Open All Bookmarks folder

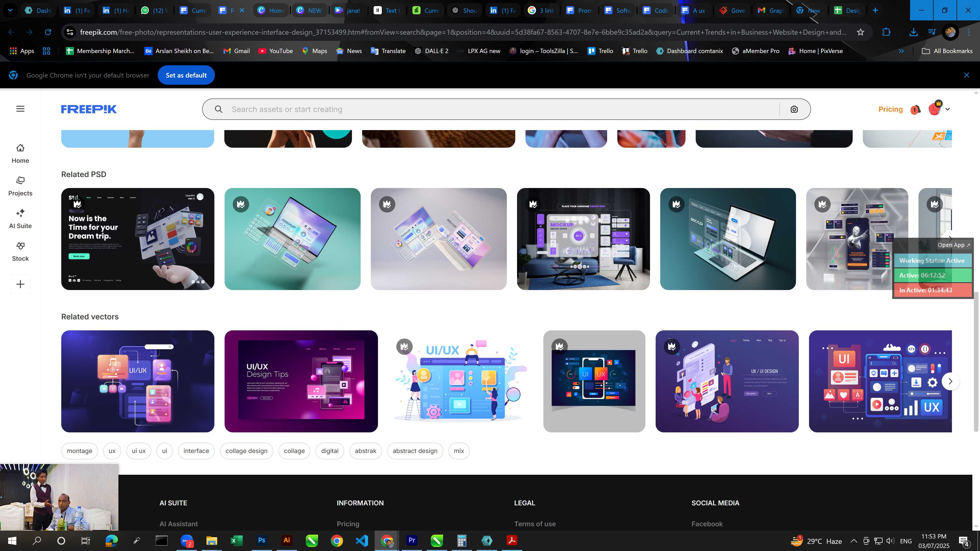coord(947,51)
